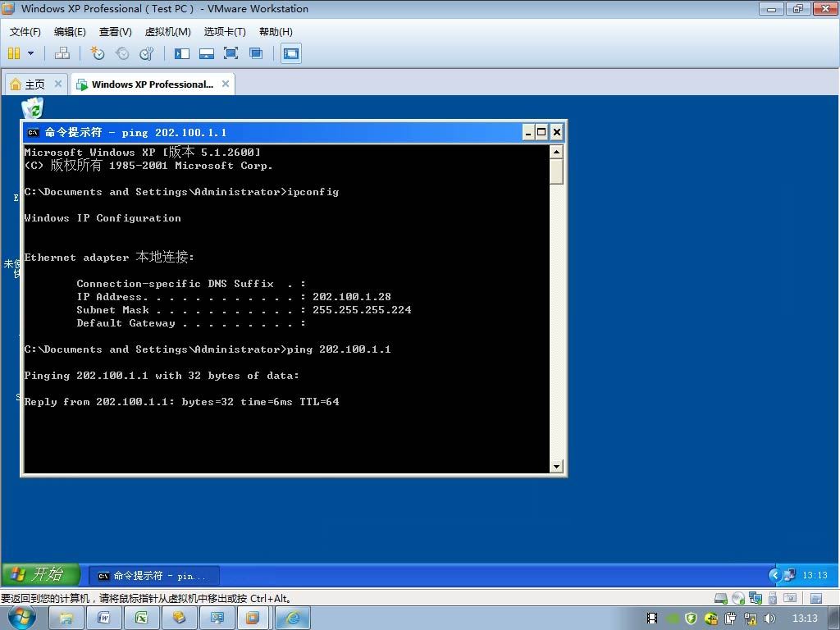Maximize the 命令提示符 window
The width and height of the screenshot is (840, 630).
[541, 132]
